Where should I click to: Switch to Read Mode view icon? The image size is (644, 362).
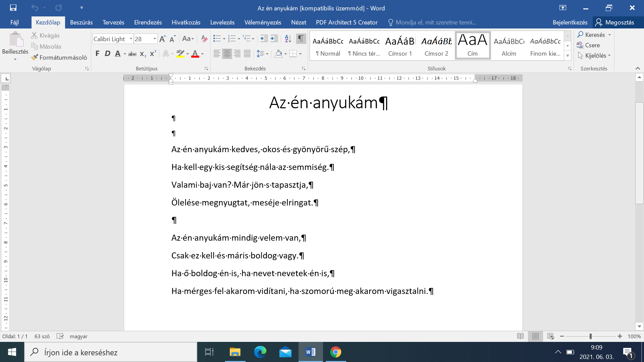pyautogui.click(x=520, y=336)
